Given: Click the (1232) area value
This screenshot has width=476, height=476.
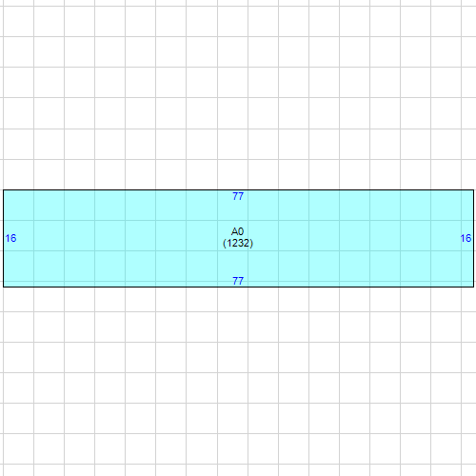Looking at the screenshot, I should pyautogui.click(x=238, y=244).
